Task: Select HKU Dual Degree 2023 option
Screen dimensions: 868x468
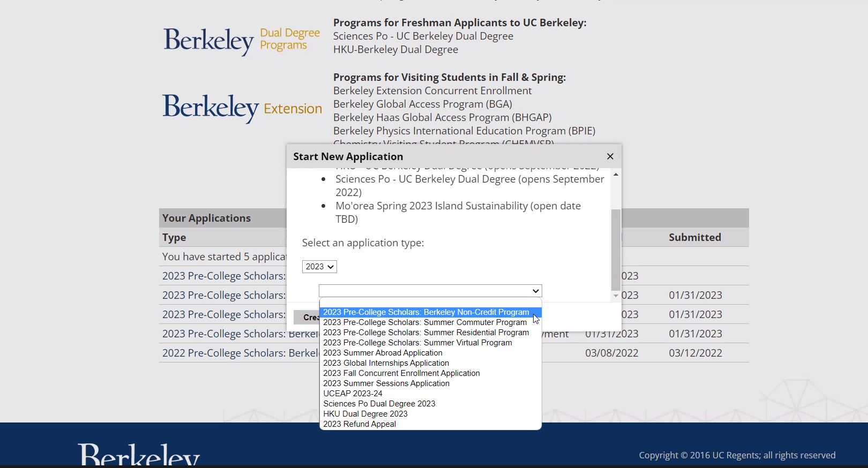Action: click(x=430, y=414)
